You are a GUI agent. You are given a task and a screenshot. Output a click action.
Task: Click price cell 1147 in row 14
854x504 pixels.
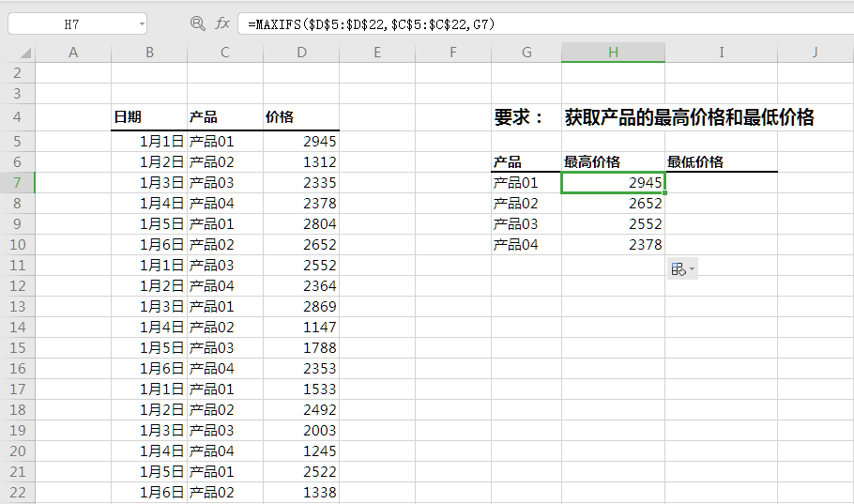click(x=301, y=328)
